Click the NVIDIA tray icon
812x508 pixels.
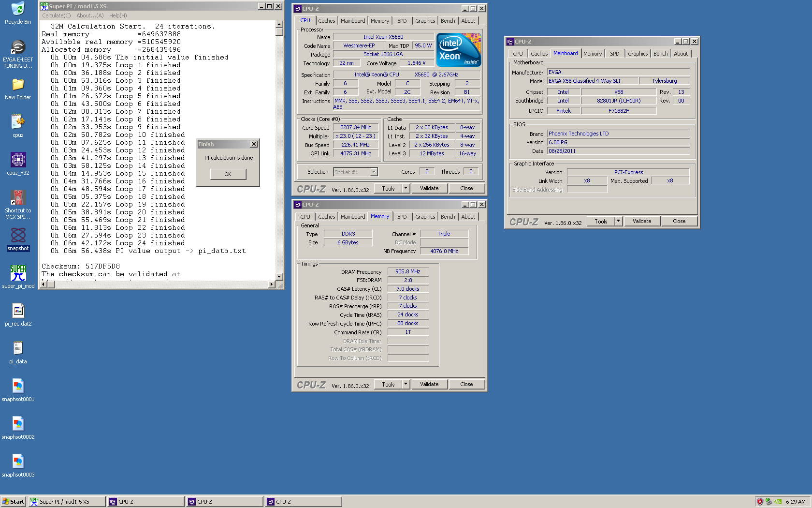(x=778, y=502)
